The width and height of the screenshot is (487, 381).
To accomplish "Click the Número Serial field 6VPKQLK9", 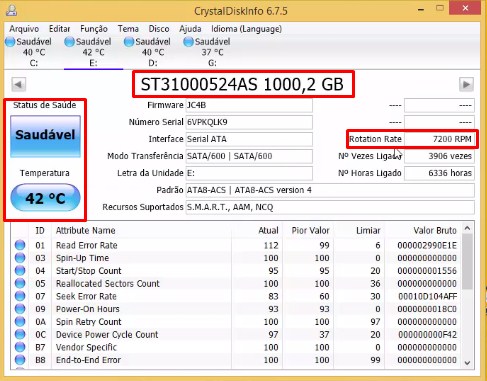I will pos(249,122).
